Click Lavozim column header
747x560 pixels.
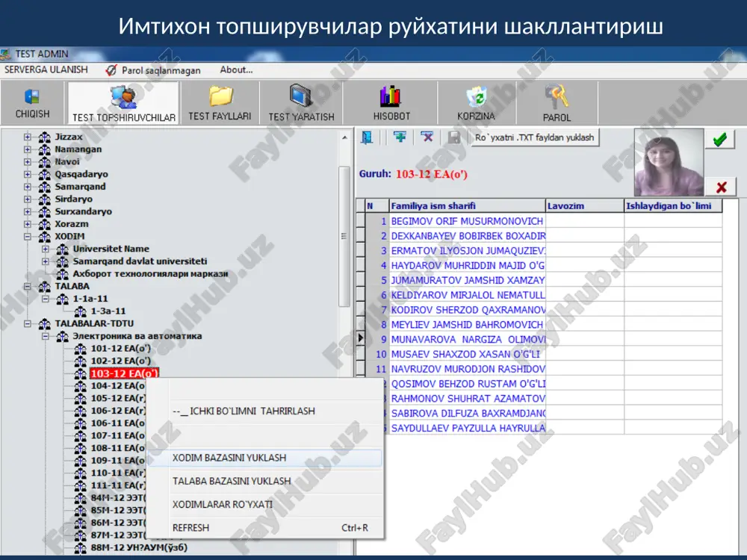585,206
